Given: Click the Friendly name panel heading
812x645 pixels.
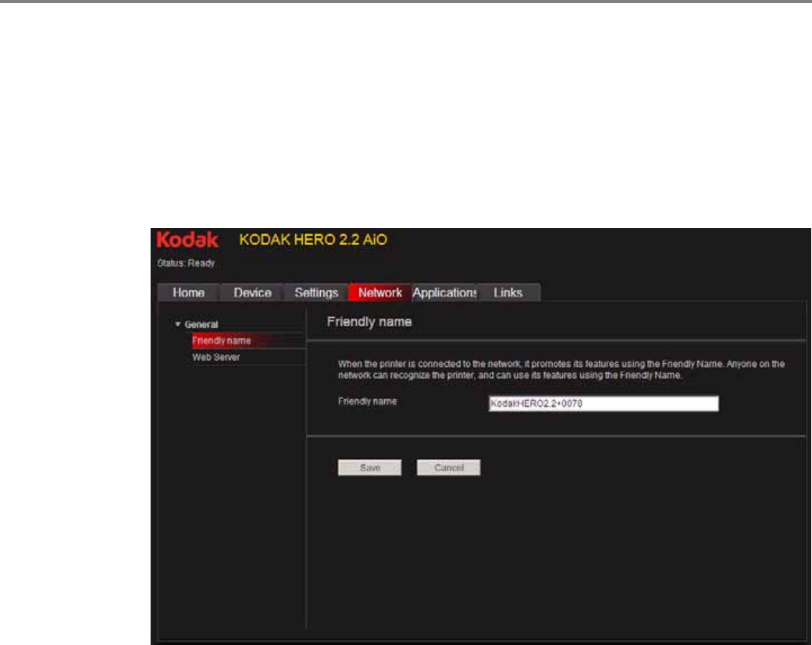Looking at the screenshot, I should 369,322.
